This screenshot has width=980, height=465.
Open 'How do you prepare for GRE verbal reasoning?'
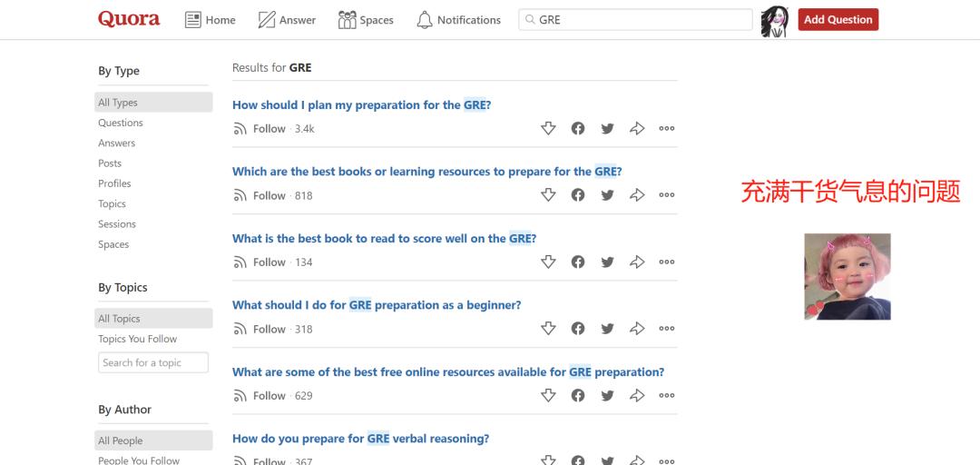tap(360, 439)
